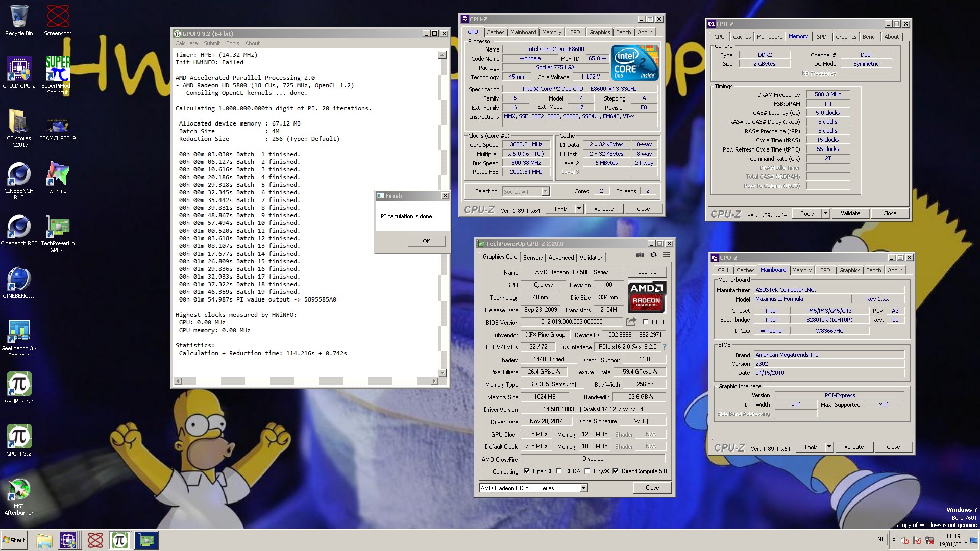The width and height of the screenshot is (980, 551).
Task: Open the SPD tab in Memory CPU-Z window
Action: 821,37
